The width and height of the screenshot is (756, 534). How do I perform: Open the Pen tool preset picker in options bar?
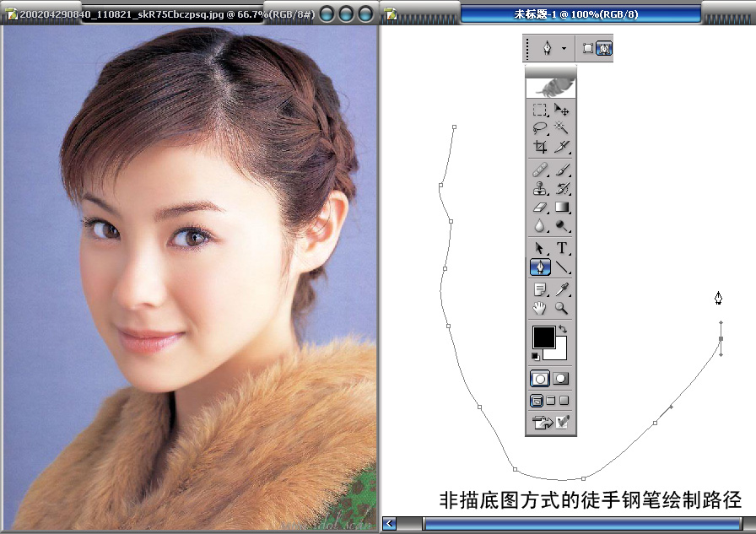(x=548, y=48)
